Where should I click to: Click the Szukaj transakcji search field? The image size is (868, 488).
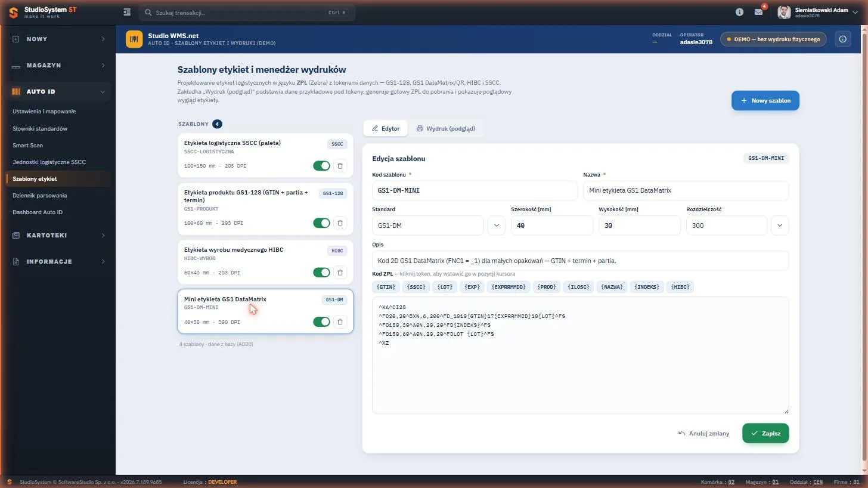pyautogui.click(x=247, y=12)
